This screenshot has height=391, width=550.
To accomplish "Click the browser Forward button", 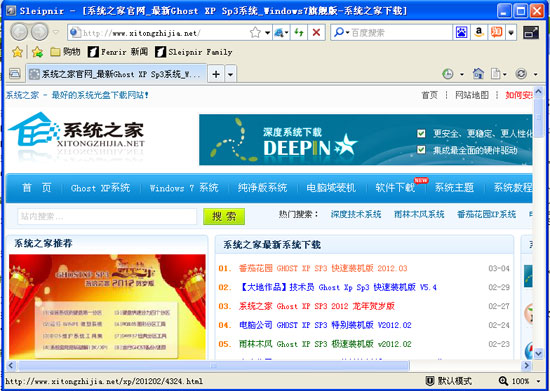I will [39, 32].
